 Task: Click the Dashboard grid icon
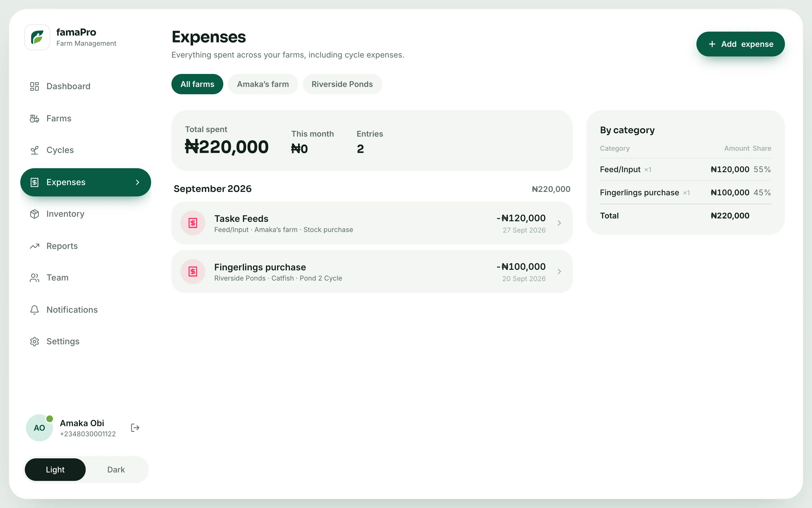[35, 86]
